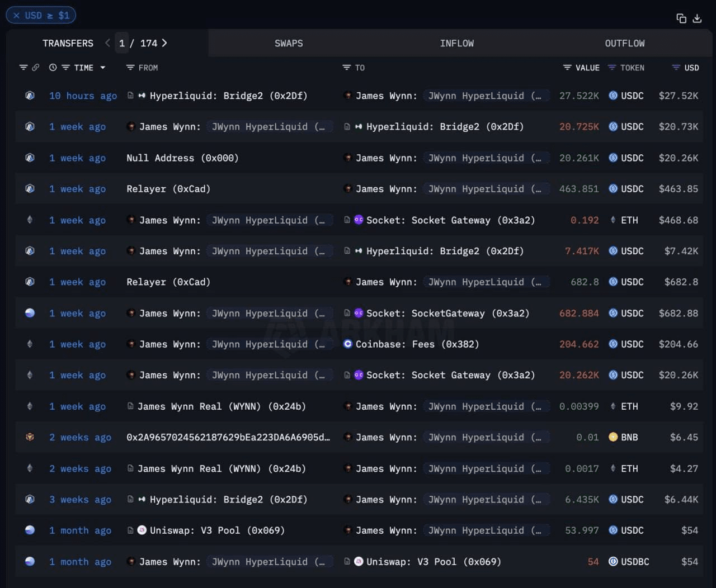Click BNB chain icon on 0.01 BNB row
The width and height of the screenshot is (716, 588).
point(30,437)
